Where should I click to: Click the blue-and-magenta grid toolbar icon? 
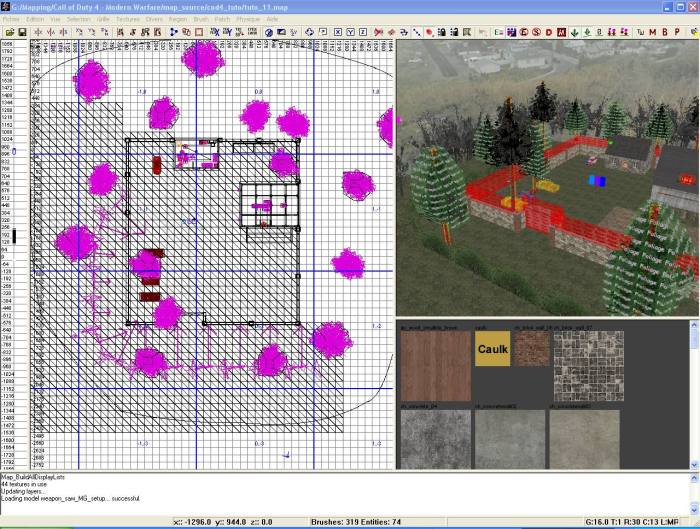pyautogui.click(x=512, y=32)
